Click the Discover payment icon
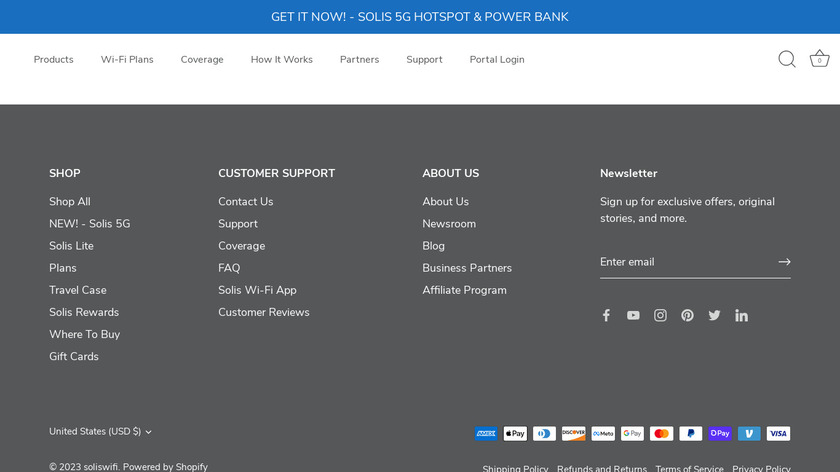The width and height of the screenshot is (840, 472). (573, 433)
